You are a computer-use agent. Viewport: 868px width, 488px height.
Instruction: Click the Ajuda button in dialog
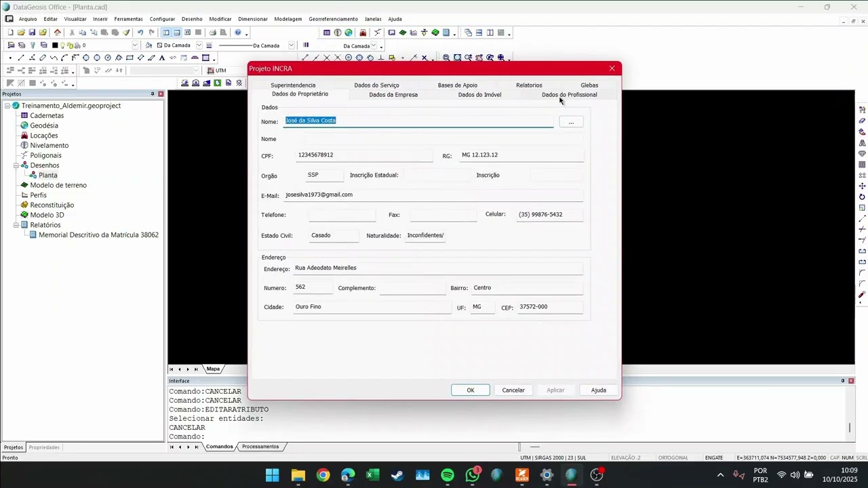click(598, 390)
